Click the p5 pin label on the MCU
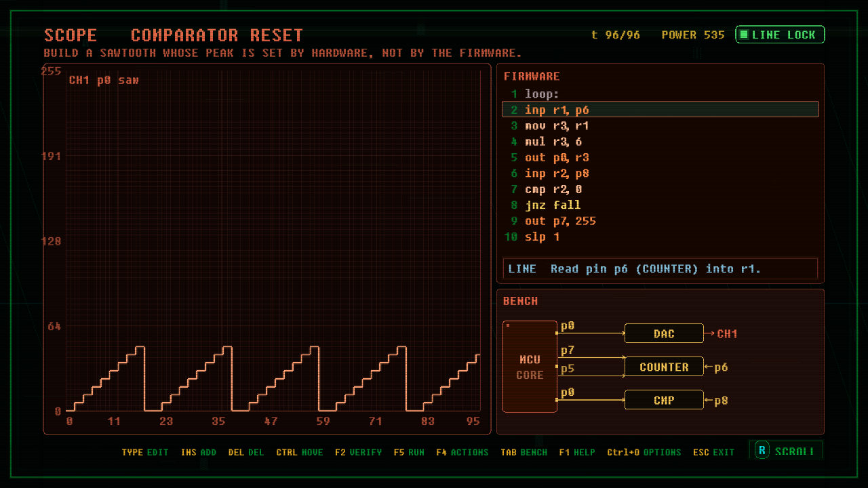The width and height of the screenshot is (868, 488). [x=568, y=367]
